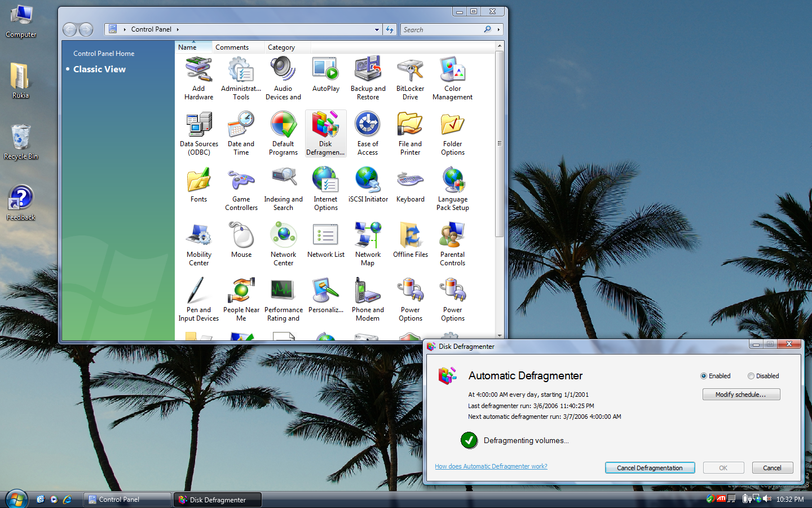
Task: Sort by the Category column header
Action: click(x=281, y=47)
